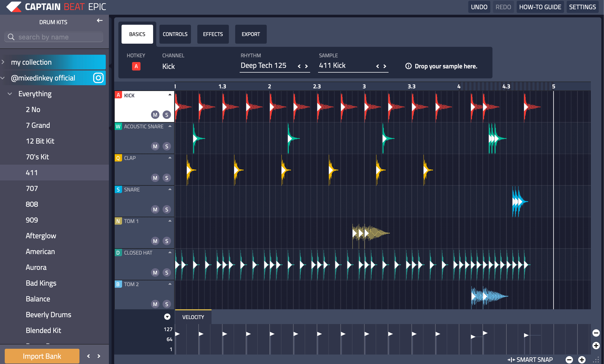Collapse the Tom 2 channel triangle
604x364 pixels.
pos(170,284)
